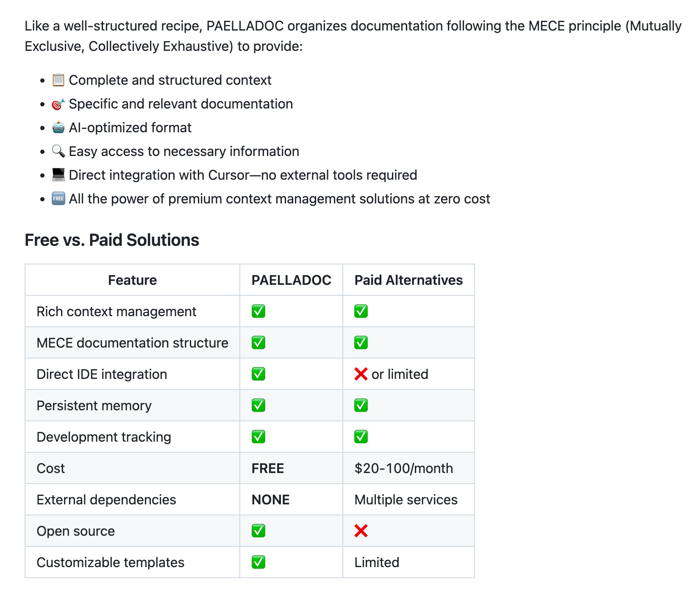The height and width of the screenshot is (590, 700).
Task: Click the robot emoji beside AI-optimized format
Action: click(58, 127)
